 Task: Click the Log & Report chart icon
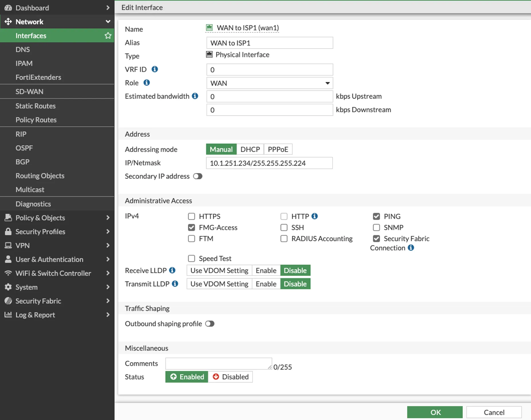(x=8, y=315)
